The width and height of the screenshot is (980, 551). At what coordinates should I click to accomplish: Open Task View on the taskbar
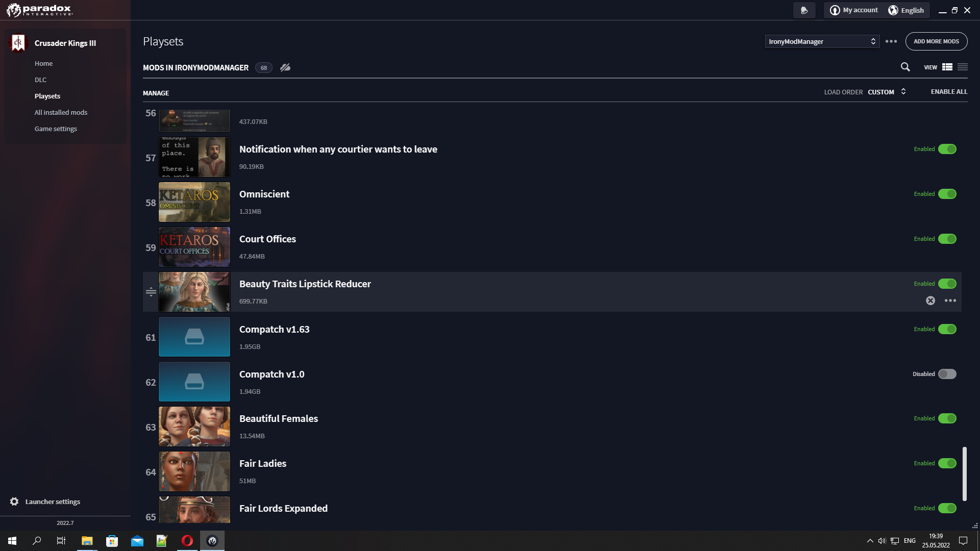tap(61, 541)
